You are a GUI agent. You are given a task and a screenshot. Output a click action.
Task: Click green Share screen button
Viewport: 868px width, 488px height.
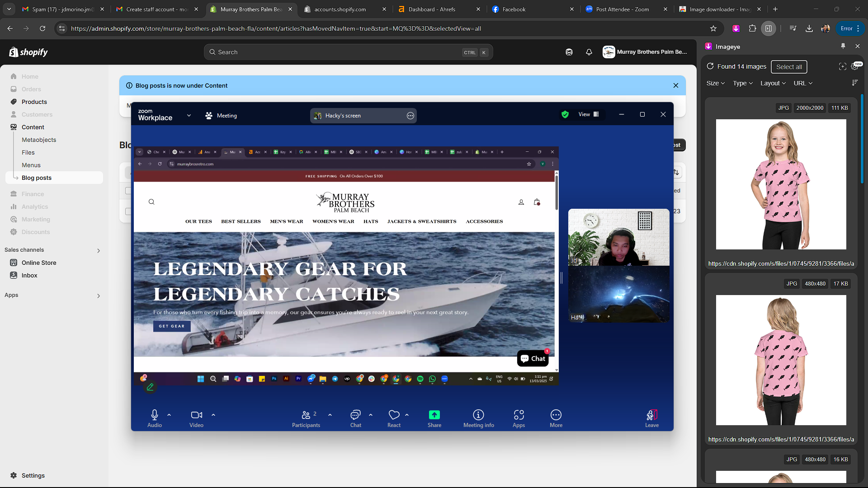(x=434, y=415)
